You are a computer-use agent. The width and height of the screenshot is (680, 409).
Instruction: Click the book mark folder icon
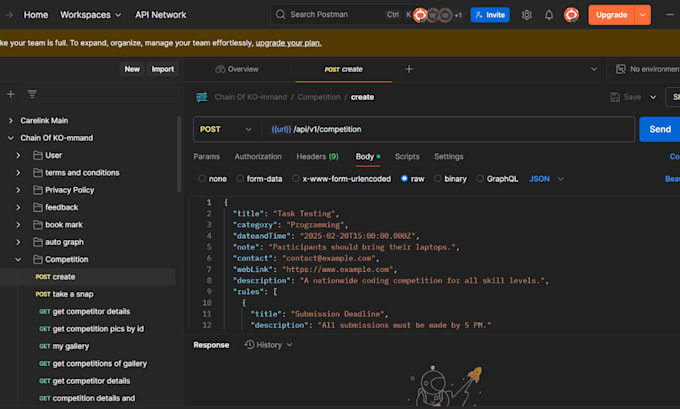pyautogui.click(x=38, y=225)
